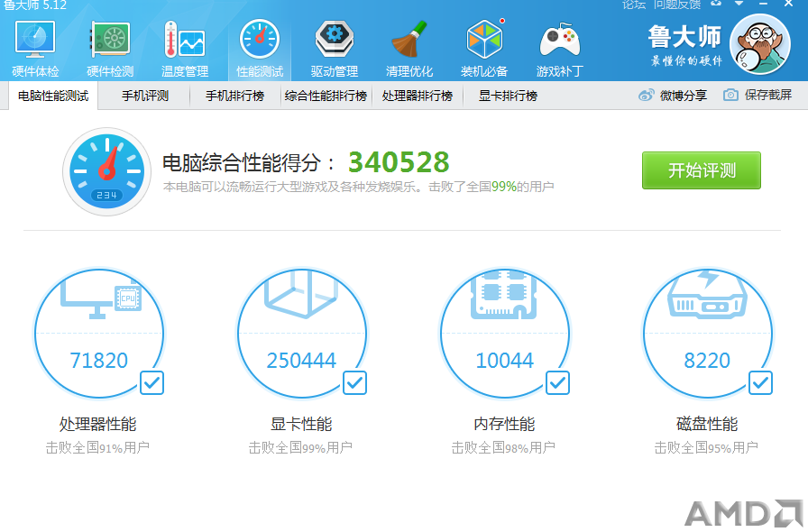Click the 微博分享 Weibo share icon
This screenshot has width=808, height=532.
[x=647, y=96]
